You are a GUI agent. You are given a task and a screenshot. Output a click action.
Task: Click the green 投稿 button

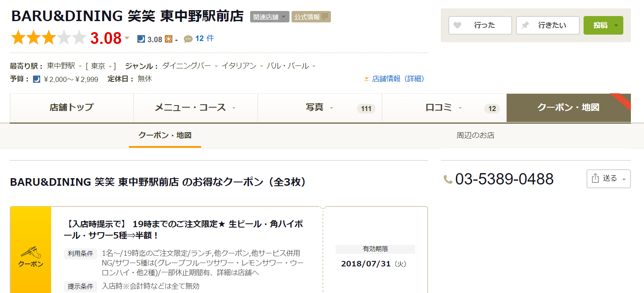pyautogui.click(x=603, y=25)
